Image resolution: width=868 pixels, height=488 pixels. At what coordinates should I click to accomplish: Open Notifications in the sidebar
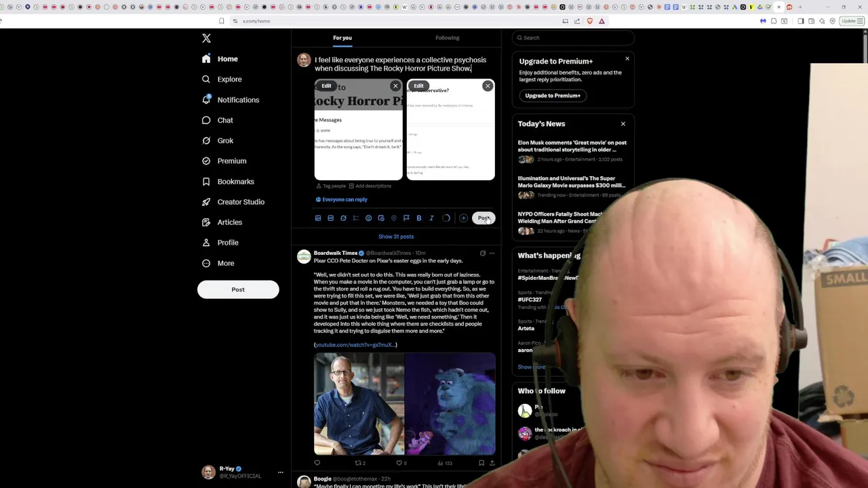(x=231, y=100)
